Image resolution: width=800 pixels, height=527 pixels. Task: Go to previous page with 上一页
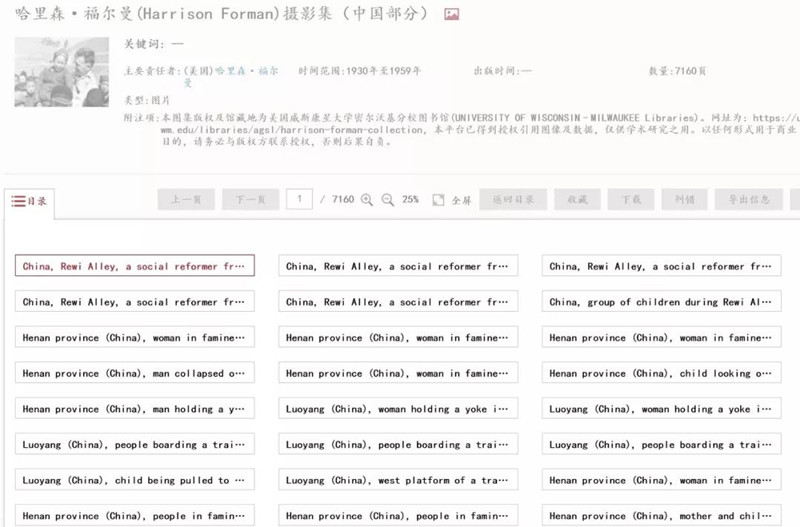coord(186,200)
